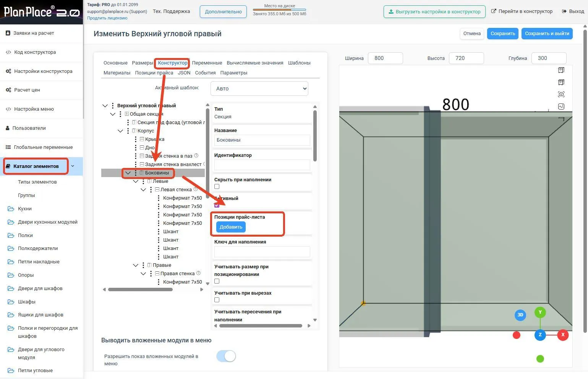Collapse the Корпус tree node

[x=120, y=131]
